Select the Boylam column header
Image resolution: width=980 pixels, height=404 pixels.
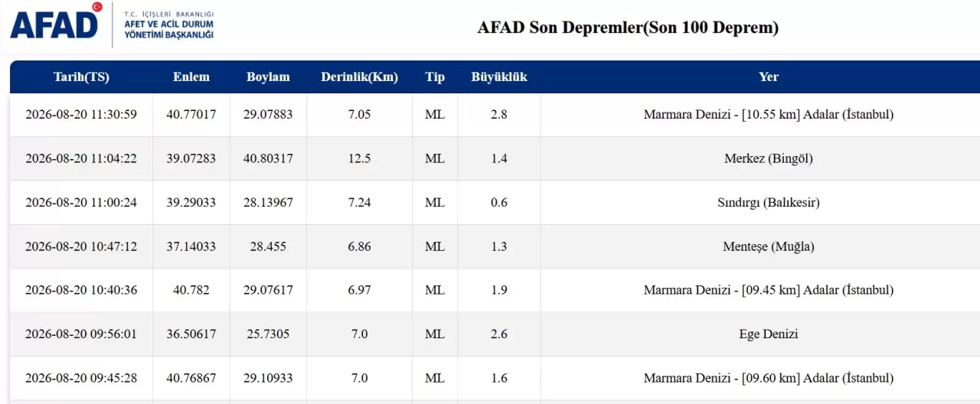coord(268,77)
